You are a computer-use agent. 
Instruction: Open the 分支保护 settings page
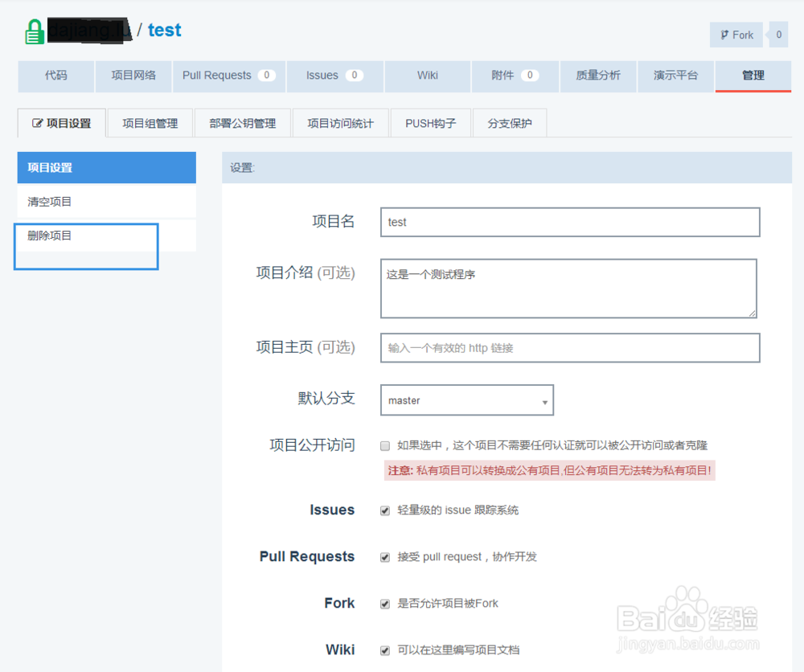(510, 123)
